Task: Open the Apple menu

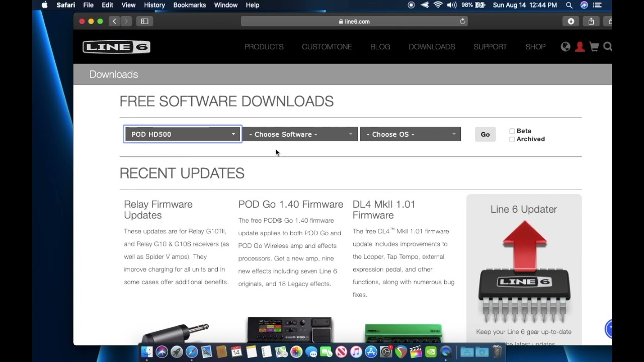Action: click(x=44, y=5)
